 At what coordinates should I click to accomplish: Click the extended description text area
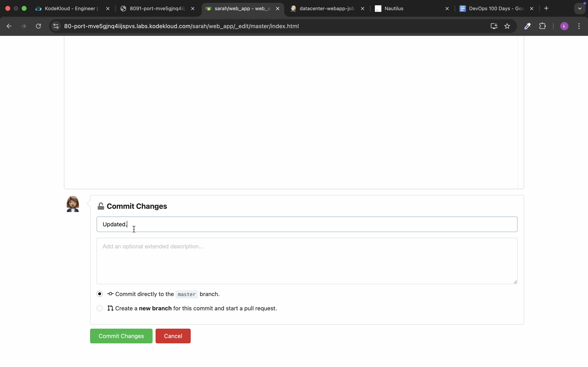(x=307, y=261)
